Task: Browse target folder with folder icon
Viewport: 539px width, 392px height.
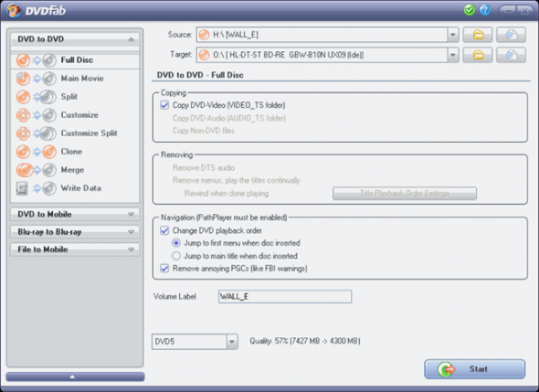Action: [x=478, y=55]
